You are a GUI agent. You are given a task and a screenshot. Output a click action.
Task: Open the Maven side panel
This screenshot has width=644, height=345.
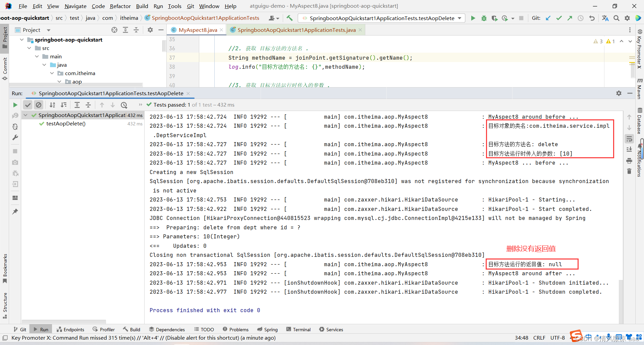tap(639, 89)
